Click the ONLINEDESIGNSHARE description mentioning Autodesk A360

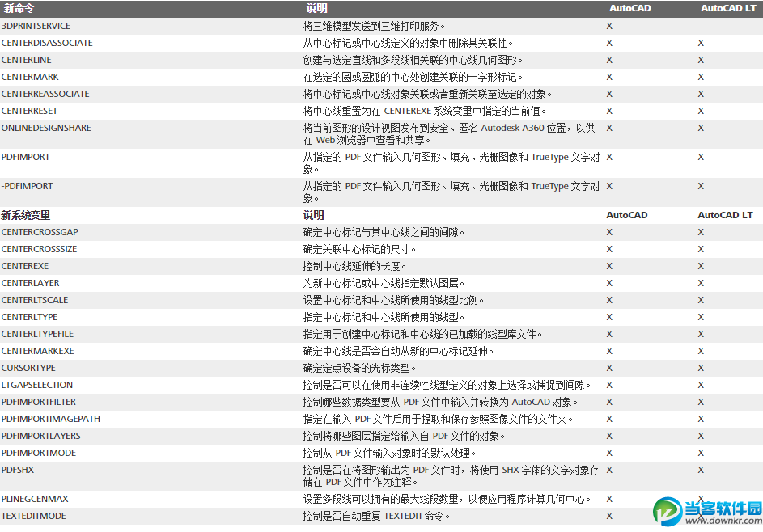pyautogui.click(x=448, y=134)
